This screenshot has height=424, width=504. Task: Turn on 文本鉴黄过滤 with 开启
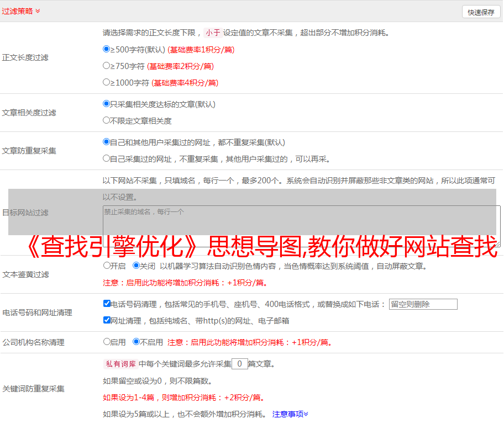[x=107, y=266]
